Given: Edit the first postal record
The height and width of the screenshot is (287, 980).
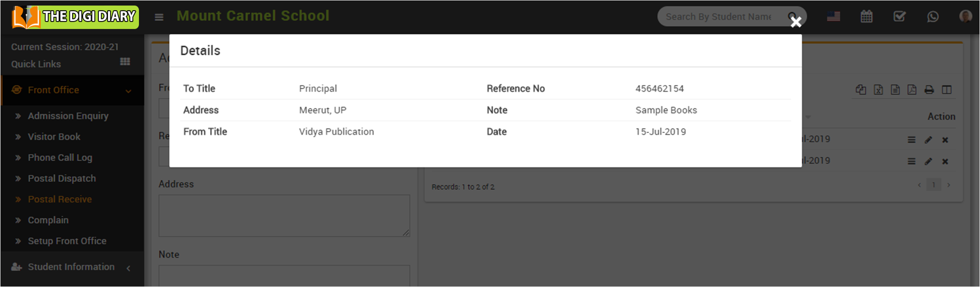Looking at the screenshot, I should tap(928, 140).
